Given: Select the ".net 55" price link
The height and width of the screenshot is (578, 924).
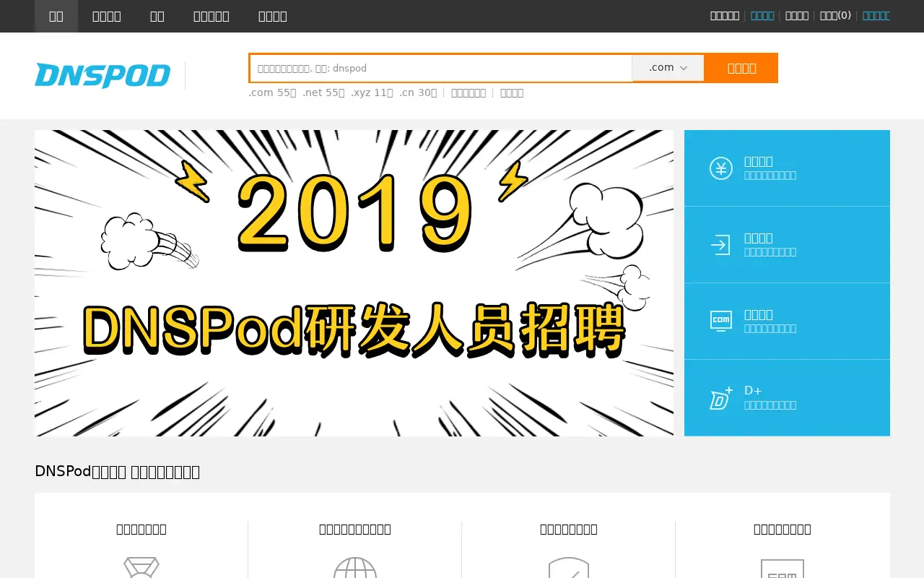Looking at the screenshot, I should pos(323,92).
